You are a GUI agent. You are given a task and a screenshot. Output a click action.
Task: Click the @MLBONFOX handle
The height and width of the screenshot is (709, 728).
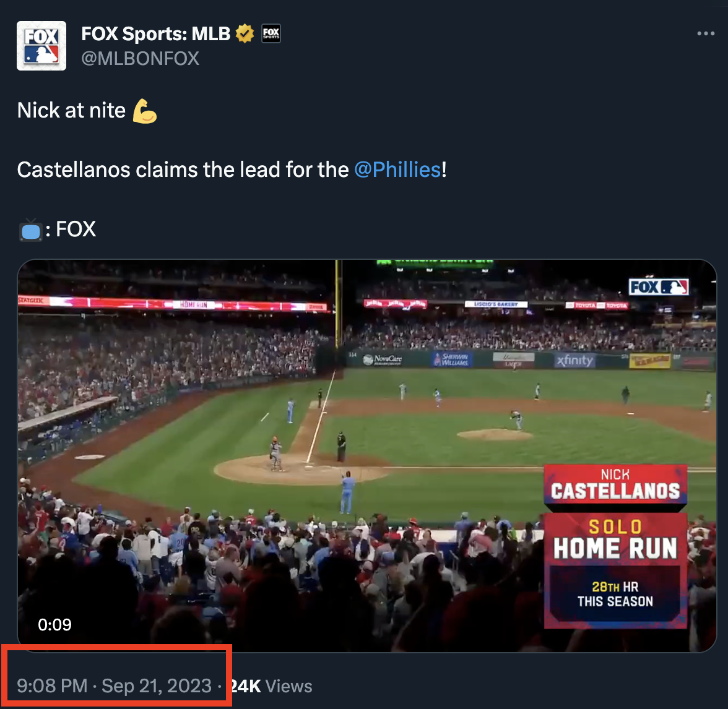[x=141, y=59]
